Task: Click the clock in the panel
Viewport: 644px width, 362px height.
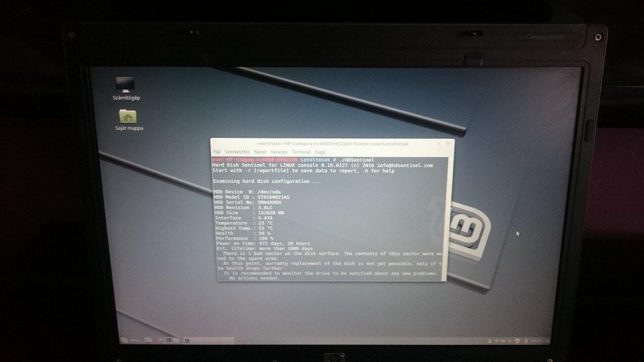Action: tap(537, 341)
